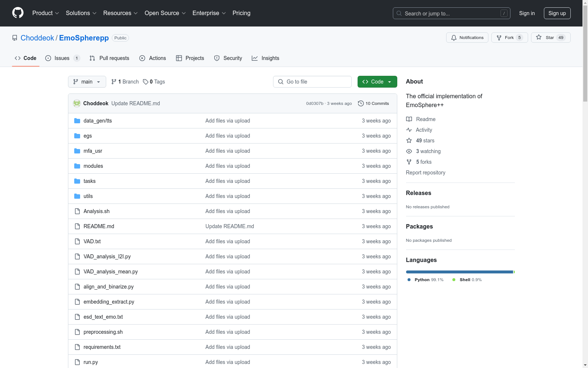Switch to the Insights tab
This screenshot has height=368, width=588.
coord(265,58)
